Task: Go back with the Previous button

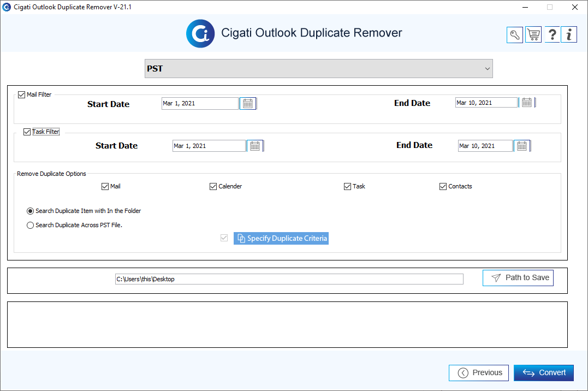Action: (478, 373)
